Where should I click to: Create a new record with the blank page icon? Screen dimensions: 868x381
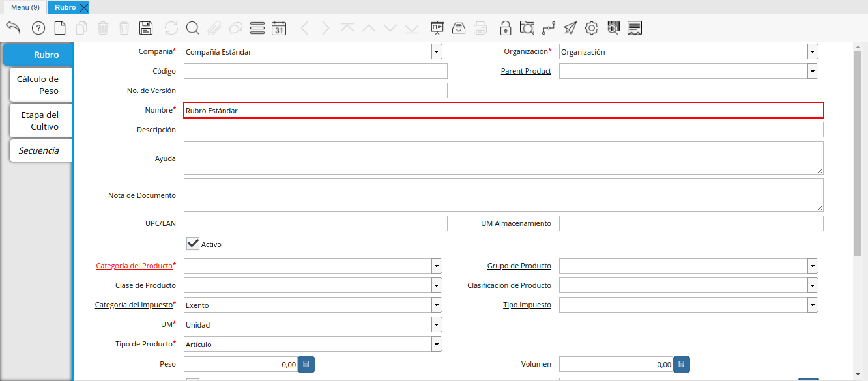coord(60,28)
